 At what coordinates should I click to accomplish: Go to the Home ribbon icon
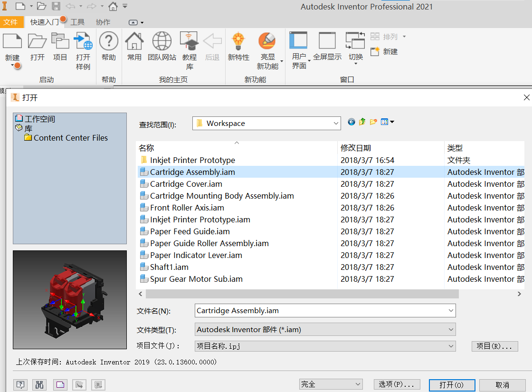tap(134, 41)
